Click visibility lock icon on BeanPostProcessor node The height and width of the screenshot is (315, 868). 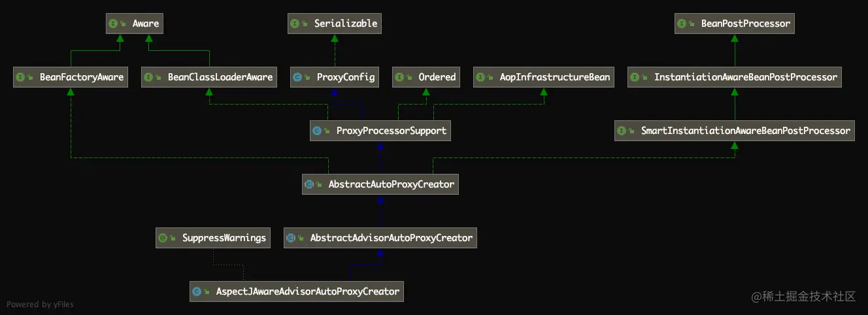(693, 24)
